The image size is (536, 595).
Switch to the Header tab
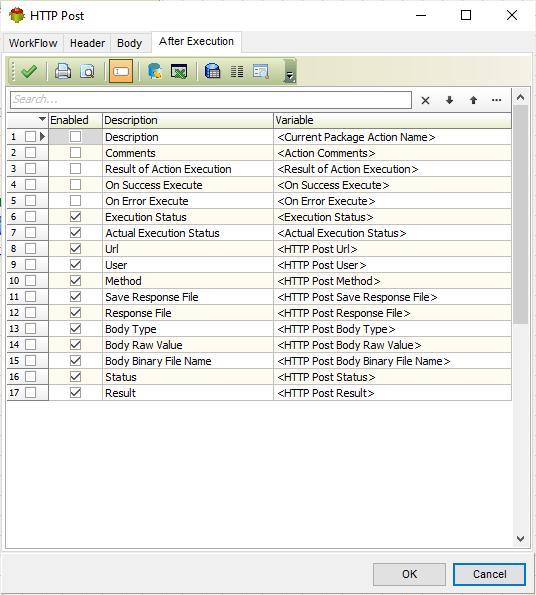click(87, 43)
